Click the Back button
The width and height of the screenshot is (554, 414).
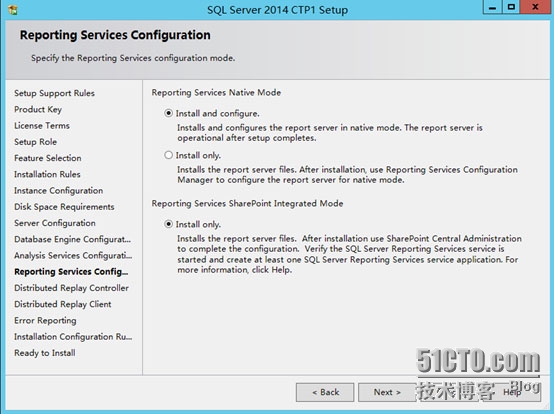coord(325,392)
